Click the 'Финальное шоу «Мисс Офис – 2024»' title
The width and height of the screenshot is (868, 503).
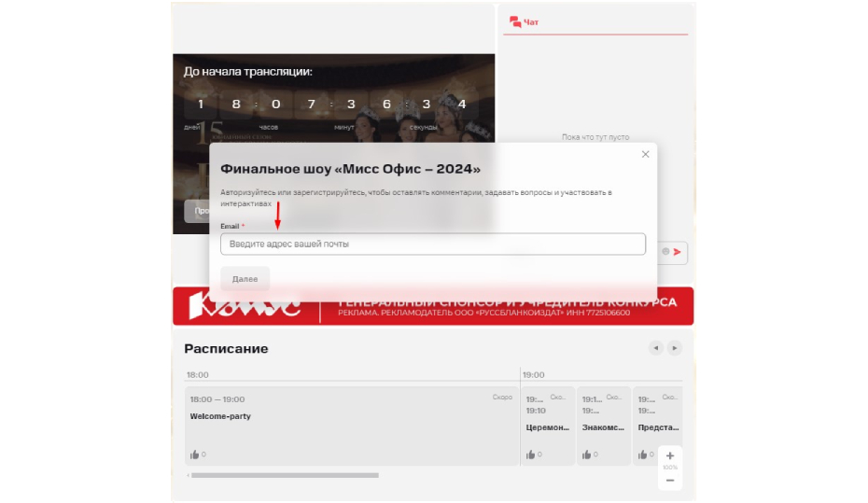click(350, 169)
